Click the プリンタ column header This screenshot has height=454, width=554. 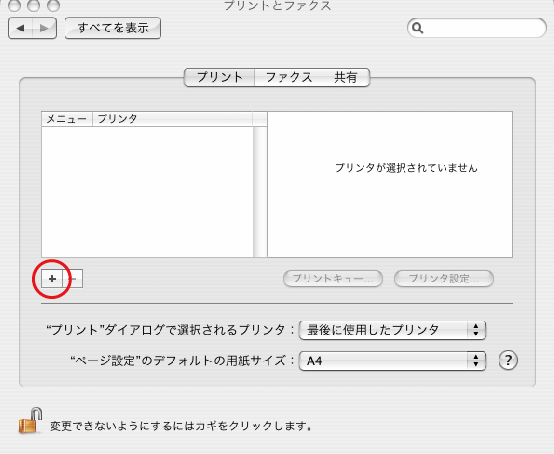click(x=172, y=119)
